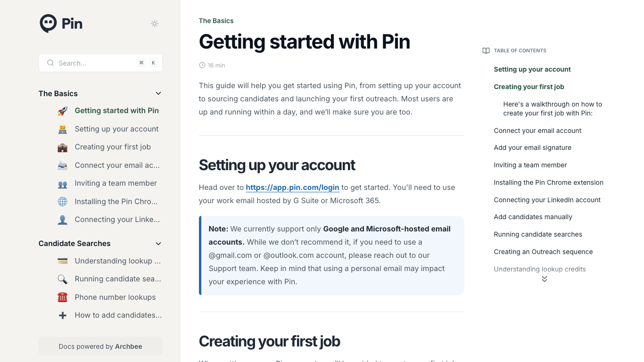The width and height of the screenshot is (644, 362).
Task: Click the magnifying glass icon in the search bar
Action: [x=50, y=63]
